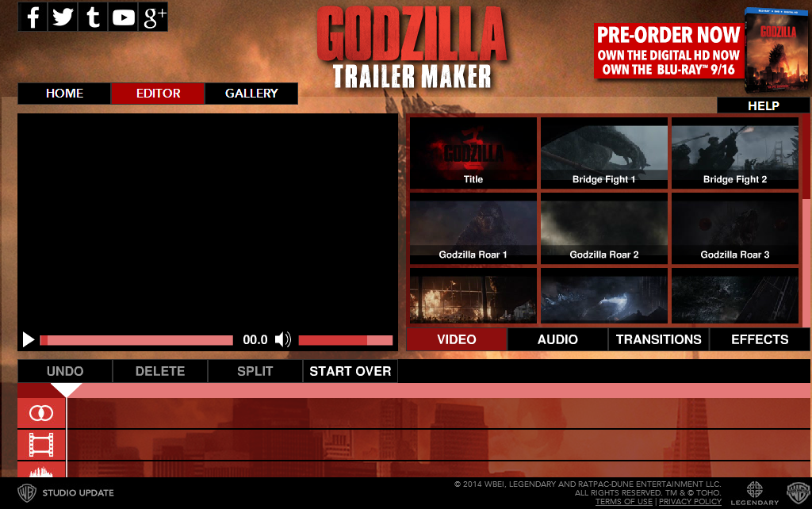Screen dimensions: 812x509
Task: Open the EFFECTS tab
Action: click(760, 339)
